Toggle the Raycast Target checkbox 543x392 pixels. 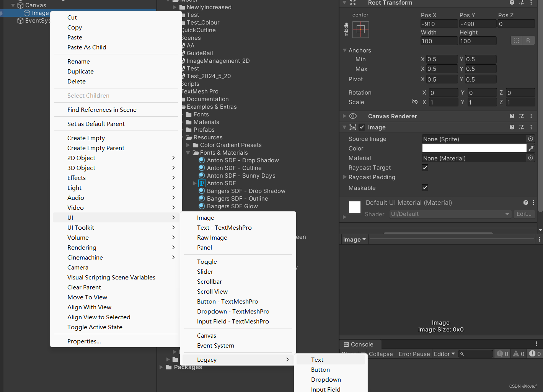(425, 167)
